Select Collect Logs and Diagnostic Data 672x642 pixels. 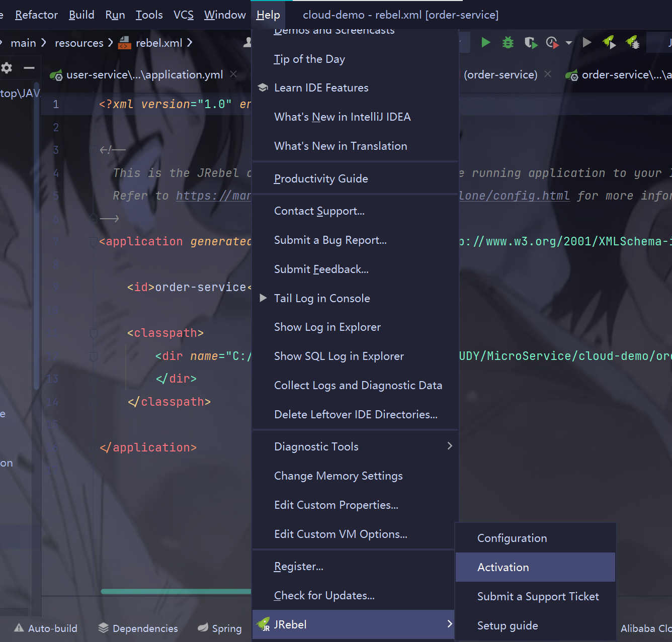[x=355, y=385]
